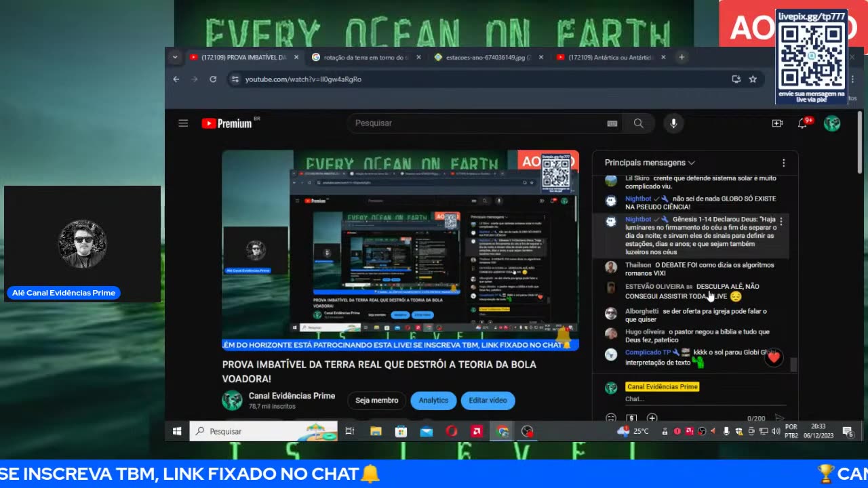The image size is (868, 488).
Task: Open the OBS Studio taskbar icon
Action: tap(528, 431)
